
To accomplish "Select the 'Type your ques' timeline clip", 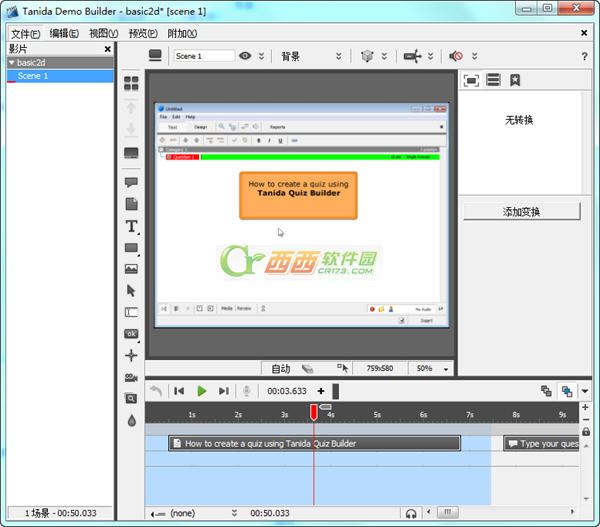I will pos(541,444).
